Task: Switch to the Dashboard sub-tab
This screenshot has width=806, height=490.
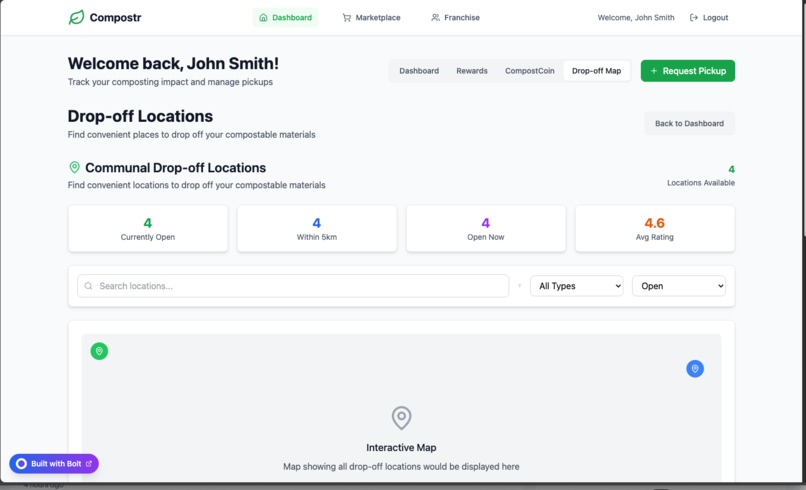Action: pyautogui.click(x=419, y=71)
